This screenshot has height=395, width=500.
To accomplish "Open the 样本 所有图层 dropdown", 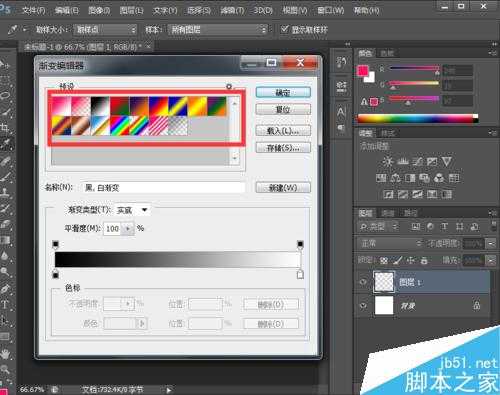I will [x=218, y=30].
